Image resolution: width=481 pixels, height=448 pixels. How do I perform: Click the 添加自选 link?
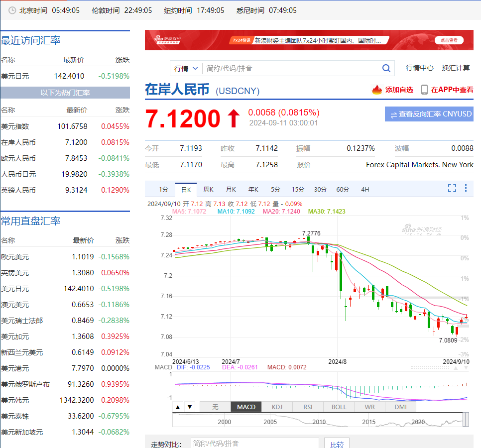pos(399,90)
